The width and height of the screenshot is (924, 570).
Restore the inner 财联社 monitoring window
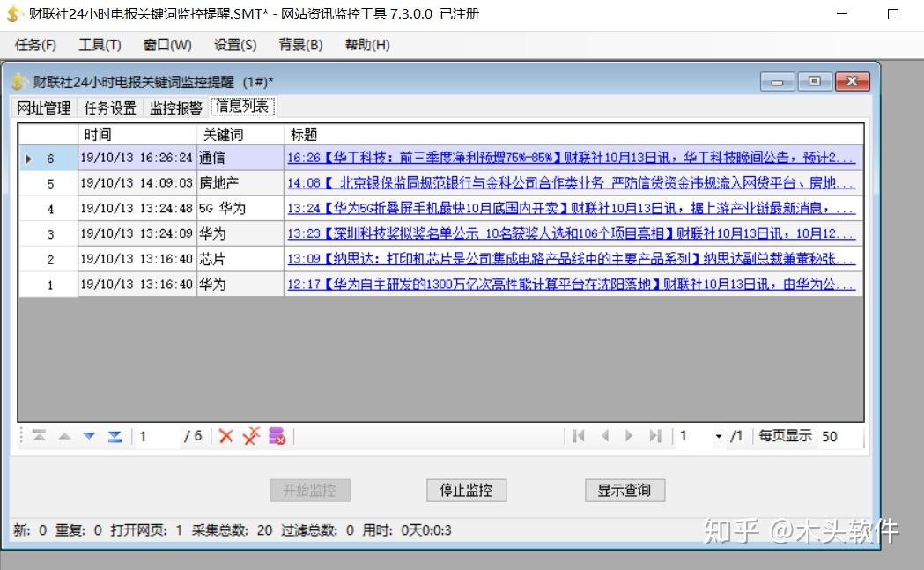[815, 81]
